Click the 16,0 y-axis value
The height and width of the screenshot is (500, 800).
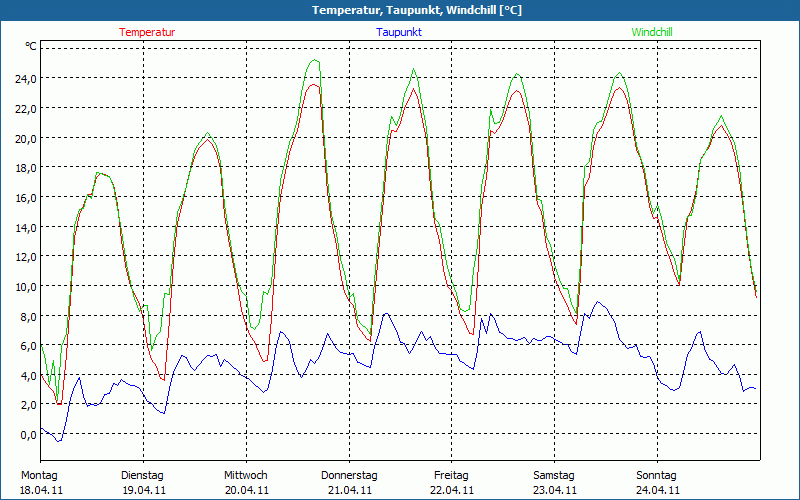pyautogui.click(x=25, y=197)
